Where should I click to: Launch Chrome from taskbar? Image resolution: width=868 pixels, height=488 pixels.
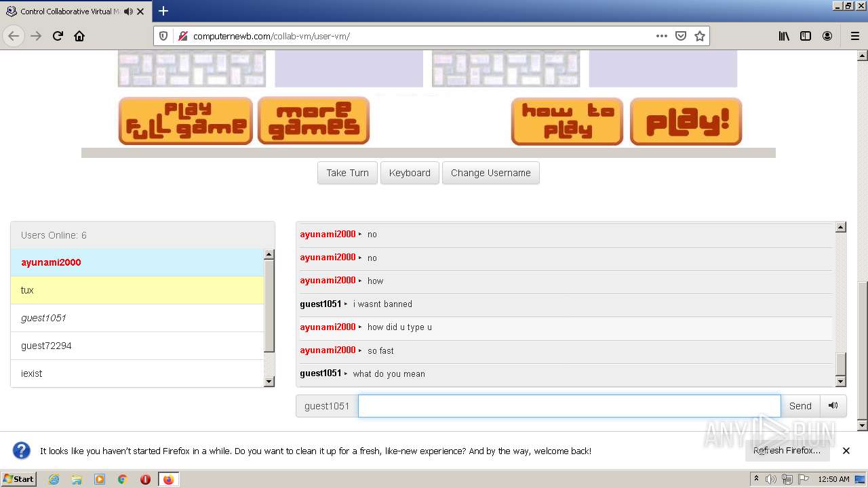pos(122,479)
